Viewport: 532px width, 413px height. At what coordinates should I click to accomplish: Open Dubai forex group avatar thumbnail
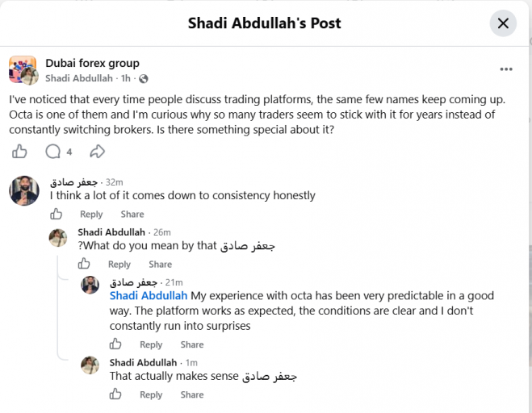23,70
